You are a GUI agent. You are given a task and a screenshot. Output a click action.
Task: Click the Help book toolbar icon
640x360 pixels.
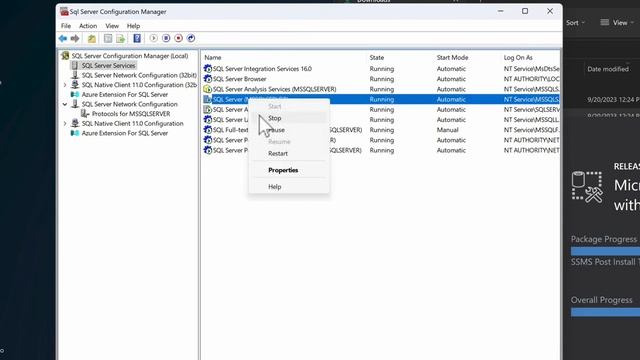point(137,38)
